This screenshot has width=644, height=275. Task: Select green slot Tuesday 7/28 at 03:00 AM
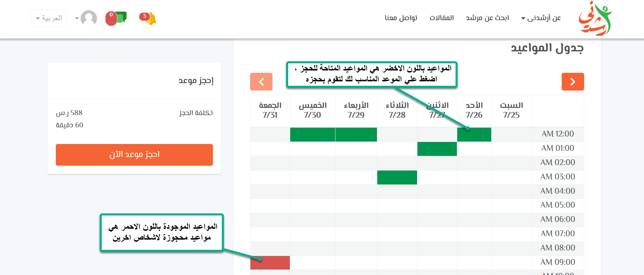tap(397, 178)
